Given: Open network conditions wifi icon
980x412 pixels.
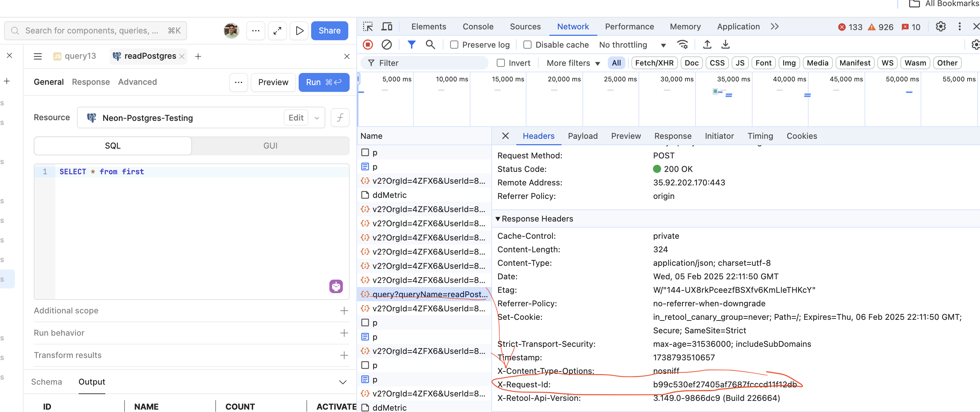Looking at the screenshot, I should (683, 45).
